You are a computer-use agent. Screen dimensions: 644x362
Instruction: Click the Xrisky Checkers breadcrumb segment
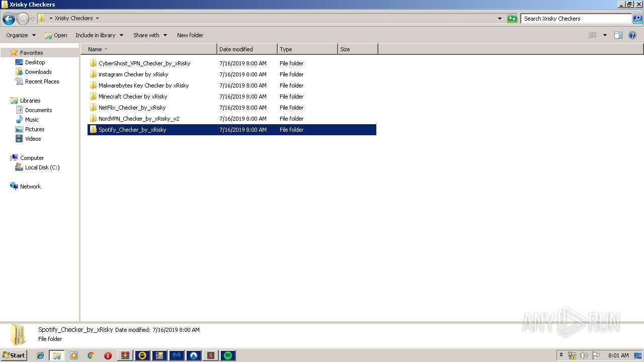[73, 18]
